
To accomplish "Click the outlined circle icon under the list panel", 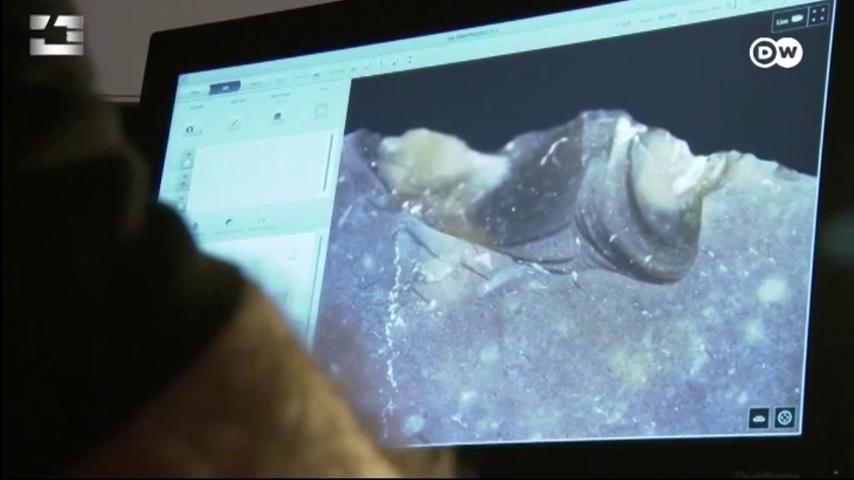I will [261, 220].
